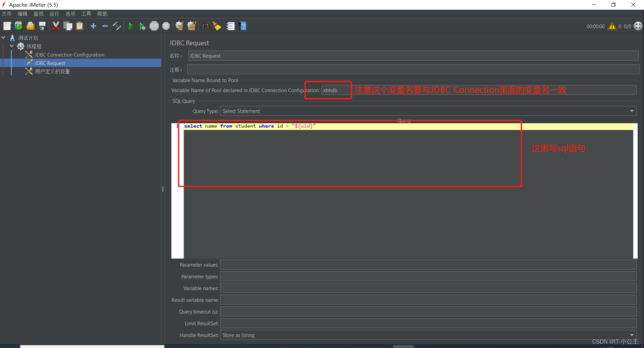
Task: Click the Search binoculars icon
Action: (x=205, y=26)
